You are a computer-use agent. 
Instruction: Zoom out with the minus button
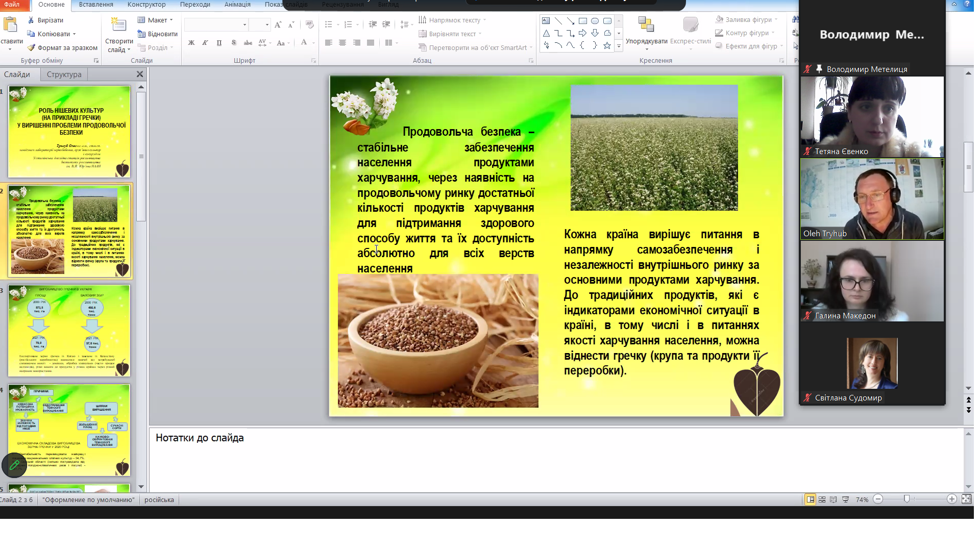tap(878, 499)
